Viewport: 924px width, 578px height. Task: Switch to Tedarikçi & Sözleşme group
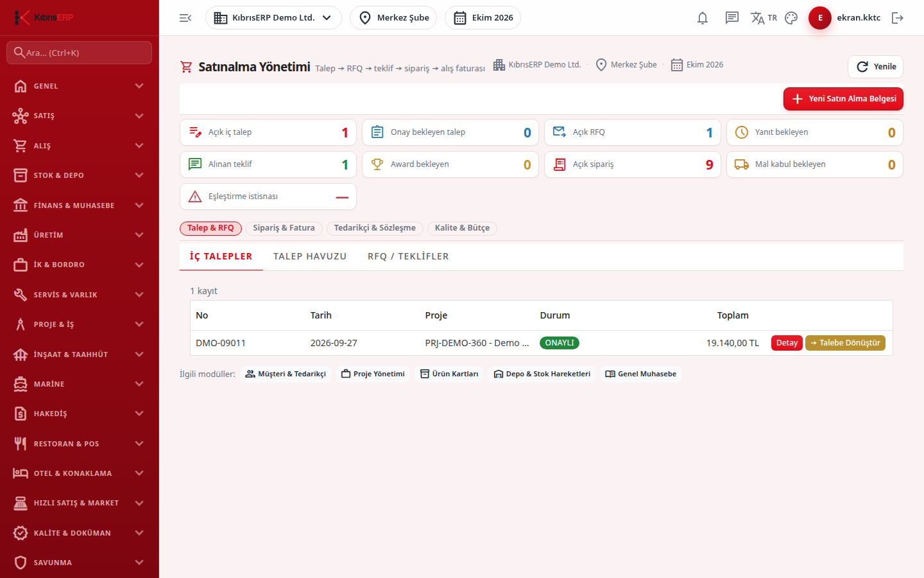coord(375,228)
